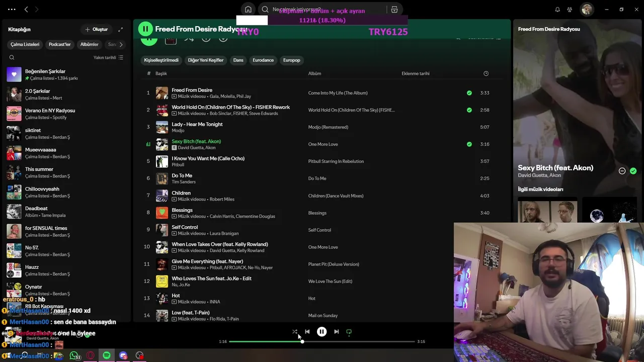
Task: Open the 2.0 Şarkılar playlist
Action: point(65,94)
